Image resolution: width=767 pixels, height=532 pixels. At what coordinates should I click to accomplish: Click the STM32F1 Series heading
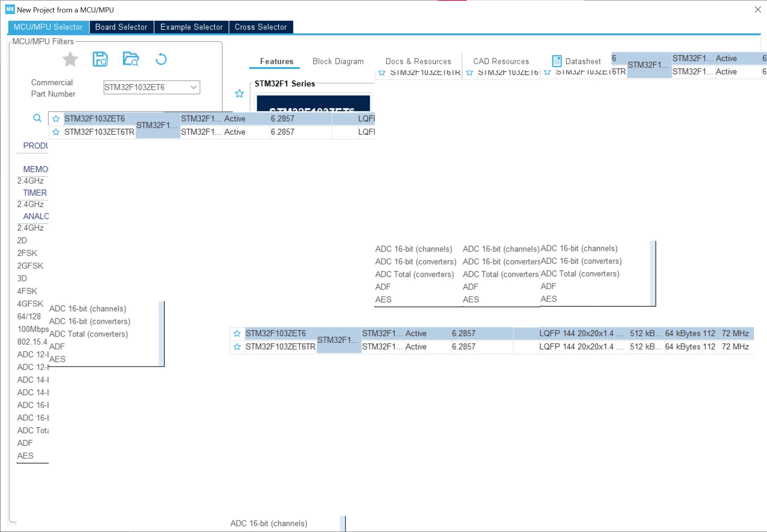[x=285, y=84]
